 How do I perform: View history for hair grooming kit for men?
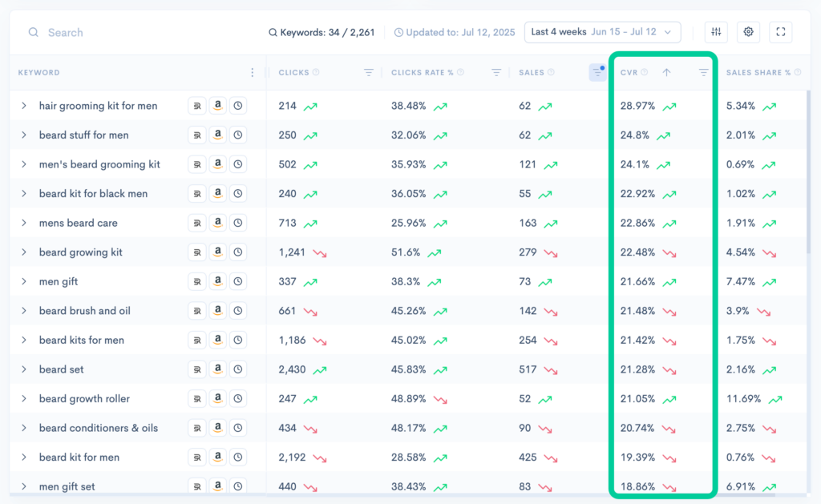click(x=237, y=106)
